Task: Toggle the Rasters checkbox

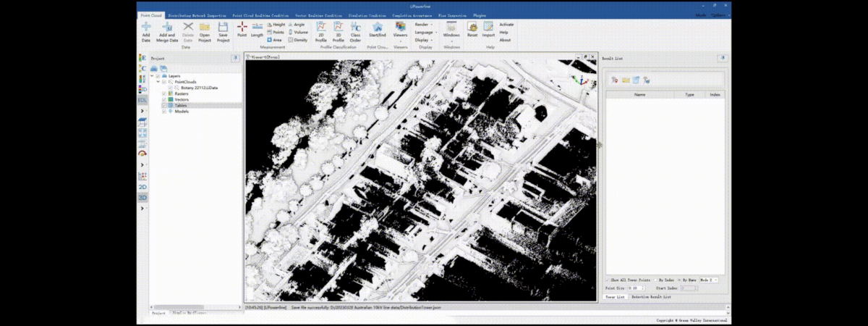Action: point(164,93)
